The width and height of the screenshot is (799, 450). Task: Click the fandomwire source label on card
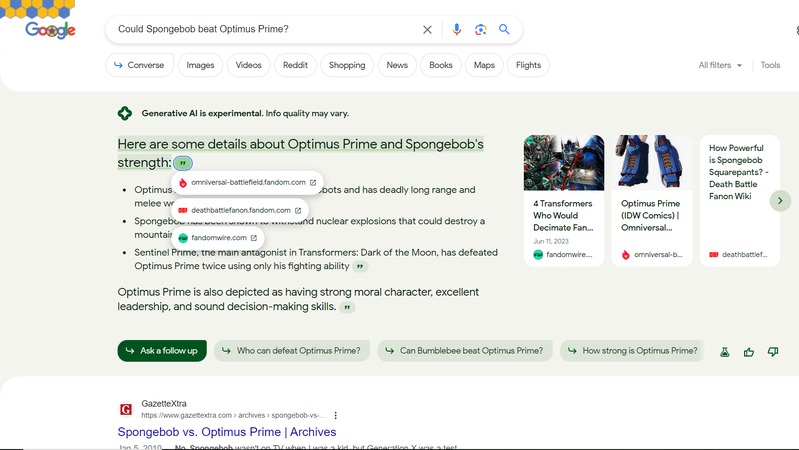[563, 254]
